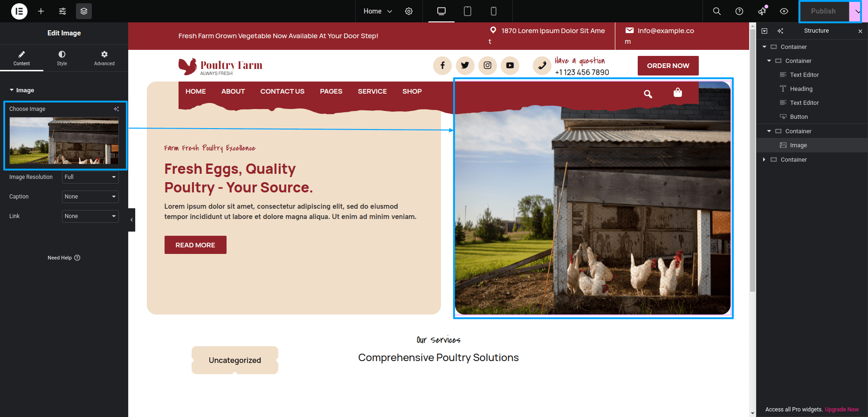This screenshot has width=868, height=417.
Task: Click the Elementor logo menu icon
Action: click(x=19, y=11)
